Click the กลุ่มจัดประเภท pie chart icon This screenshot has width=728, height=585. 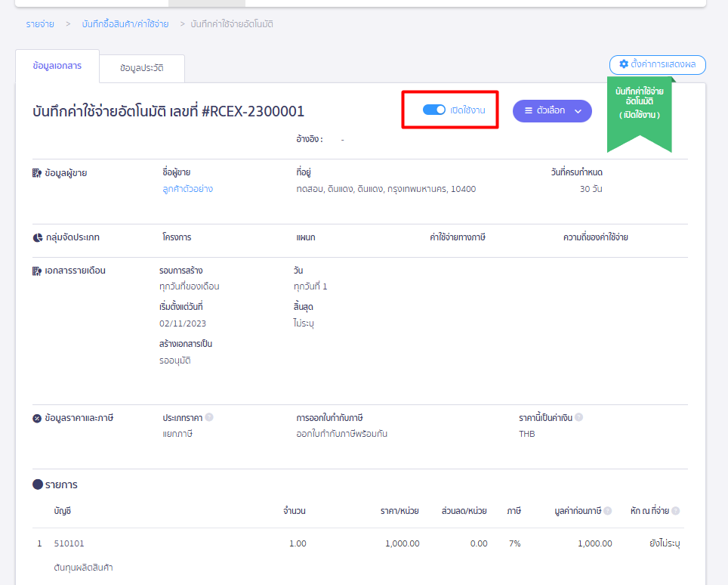37,237
